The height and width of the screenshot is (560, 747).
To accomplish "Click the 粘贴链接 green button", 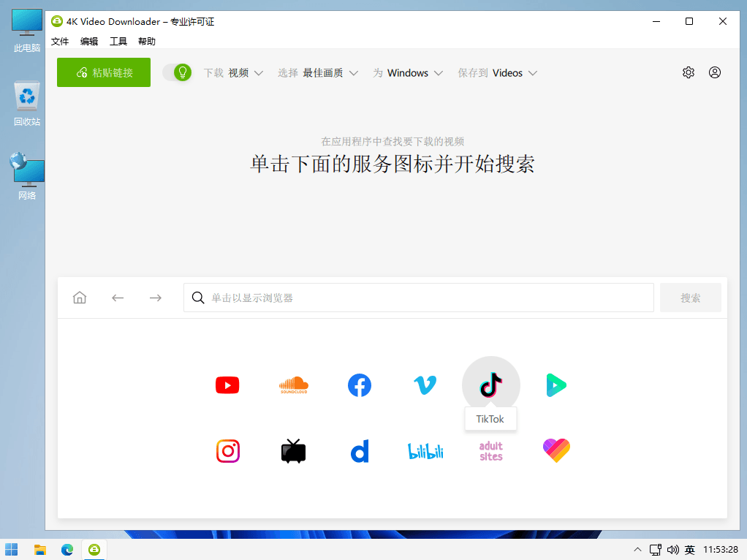I will pos(103,72).
